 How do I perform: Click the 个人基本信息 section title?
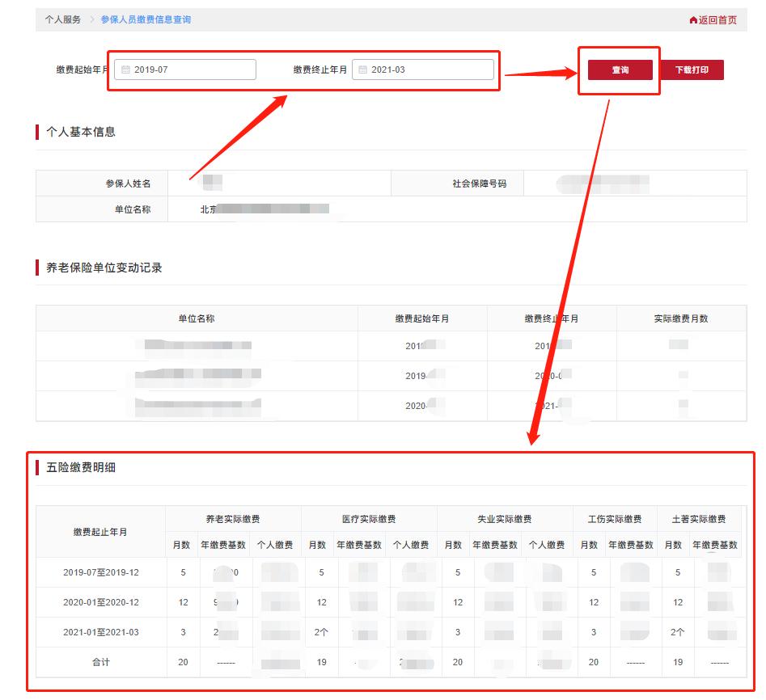click(83, 131)
